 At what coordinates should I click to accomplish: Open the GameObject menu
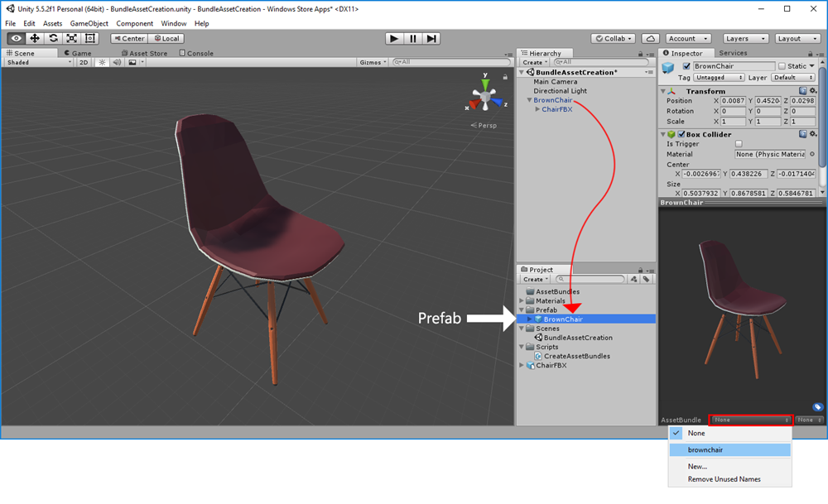89,23
